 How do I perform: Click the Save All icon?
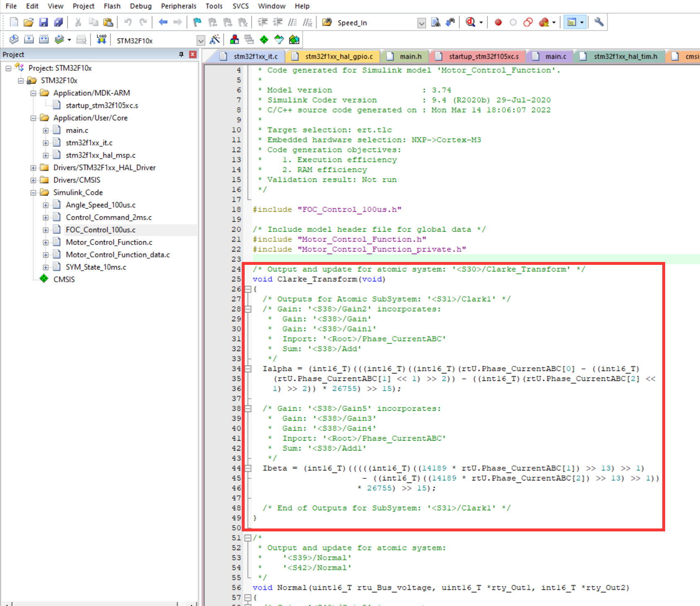click(58, 22)
